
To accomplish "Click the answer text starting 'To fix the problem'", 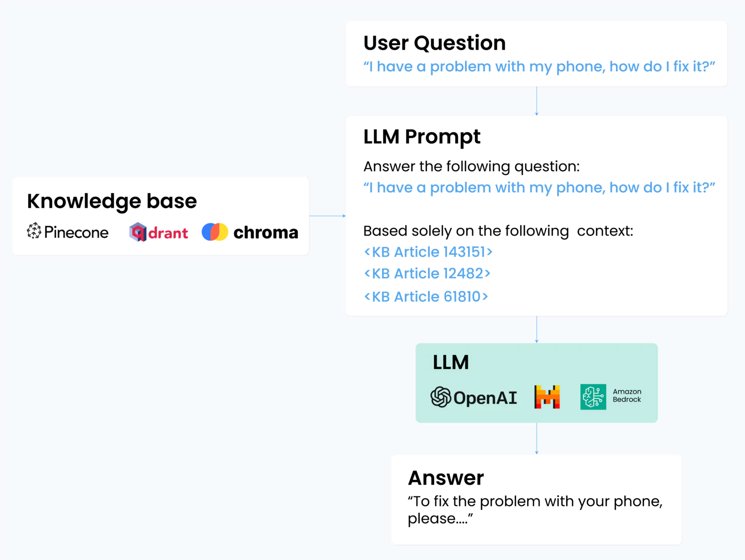I will tap(535, 510).
